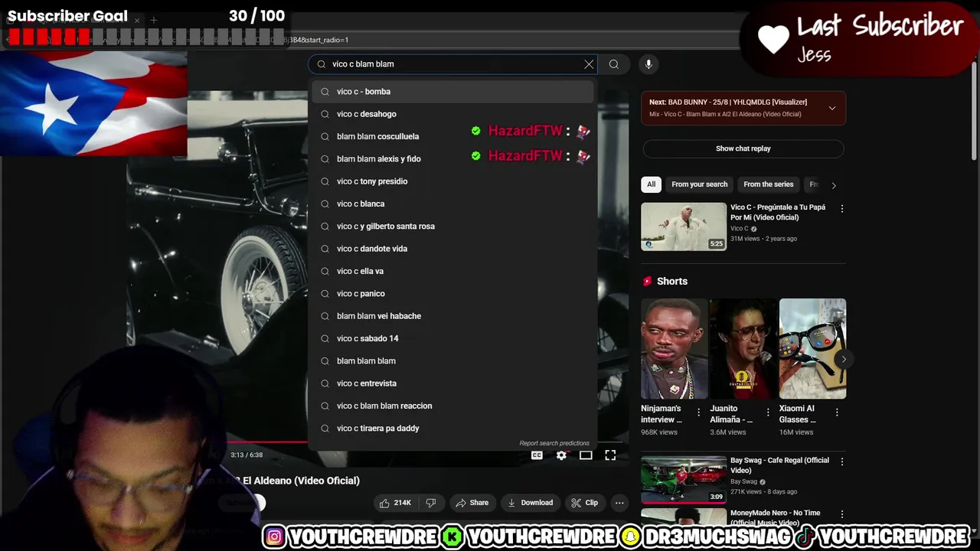This screenshot has width=980, height=551.
Task: Choose 'blam blam vei habache' suggestion
Action: 452,316
